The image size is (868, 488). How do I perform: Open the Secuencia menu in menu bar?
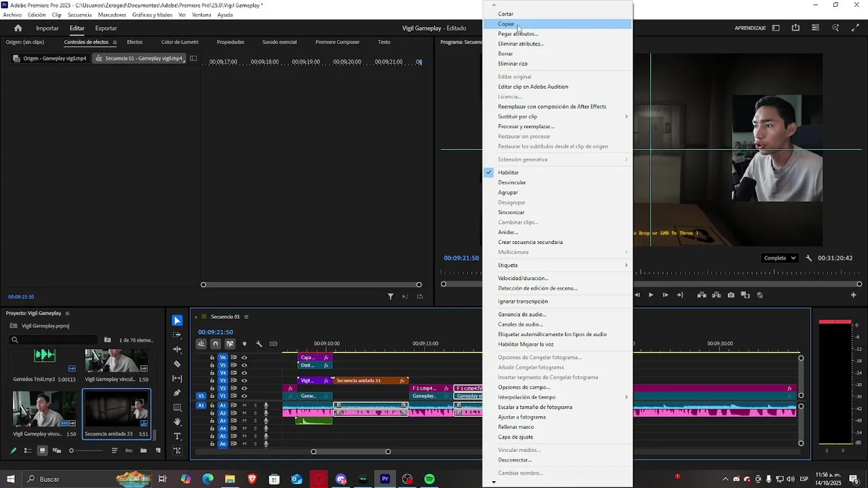tap(79, 15)
